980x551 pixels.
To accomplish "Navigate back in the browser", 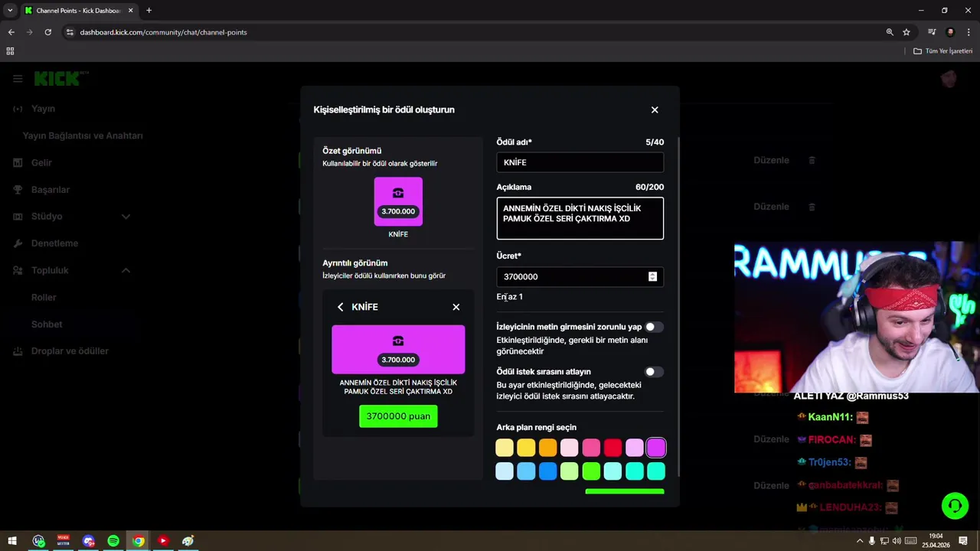I will pos(11,32).
